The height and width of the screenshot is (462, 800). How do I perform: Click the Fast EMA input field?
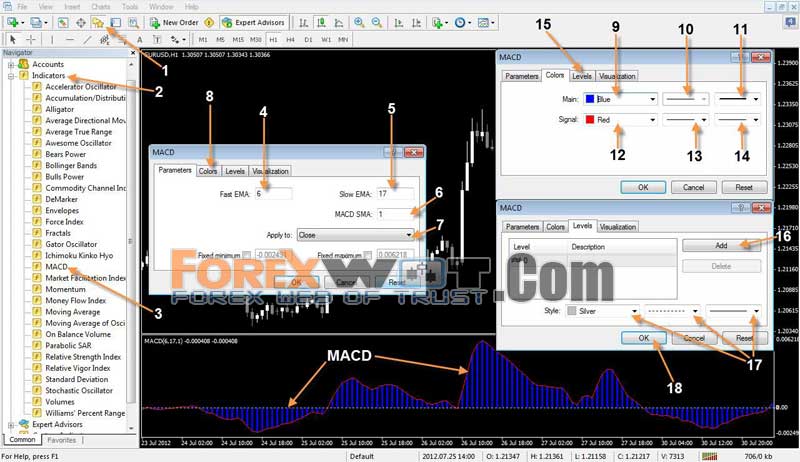point(273,194)
